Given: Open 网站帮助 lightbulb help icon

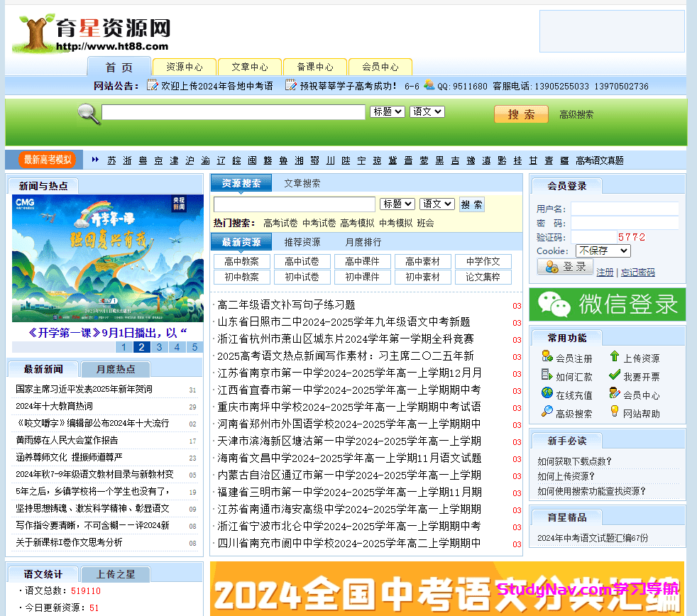Looking at the screenshot, I should 614,411.
